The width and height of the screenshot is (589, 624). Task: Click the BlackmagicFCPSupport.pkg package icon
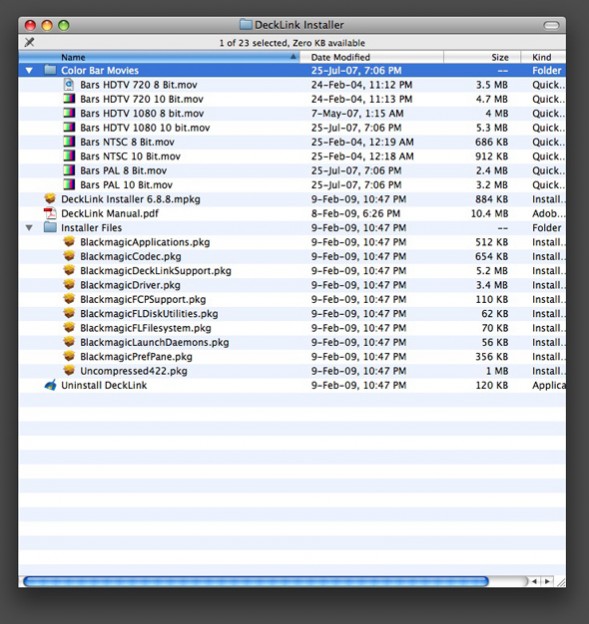[x=69, y=299]
